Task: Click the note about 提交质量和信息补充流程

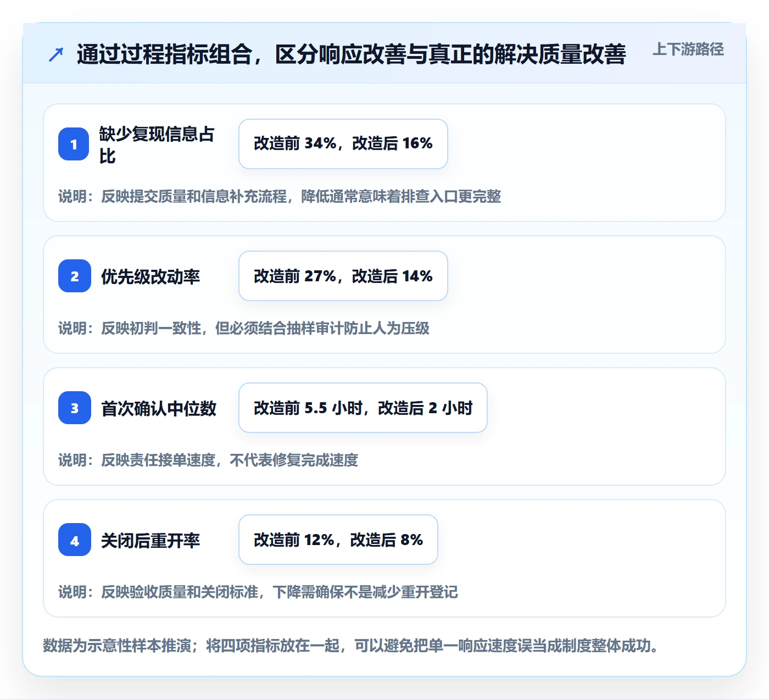Action: pyautogui.click(x=280, y=196)
